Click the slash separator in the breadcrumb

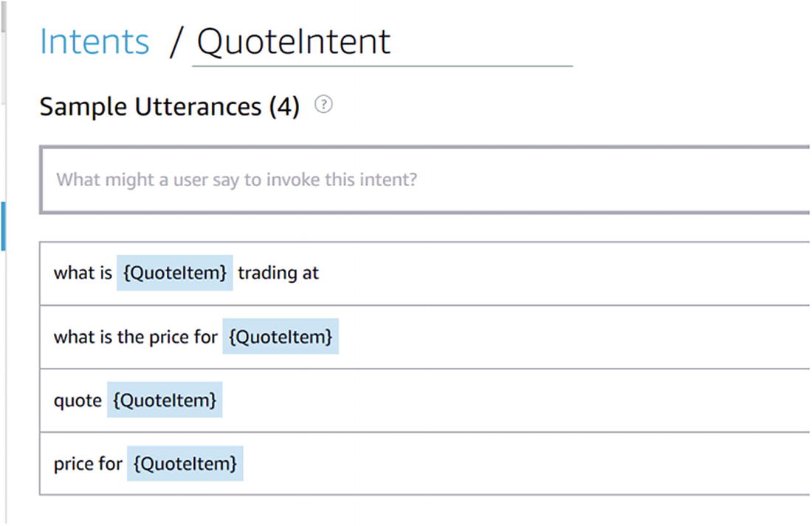pos(174,43)
